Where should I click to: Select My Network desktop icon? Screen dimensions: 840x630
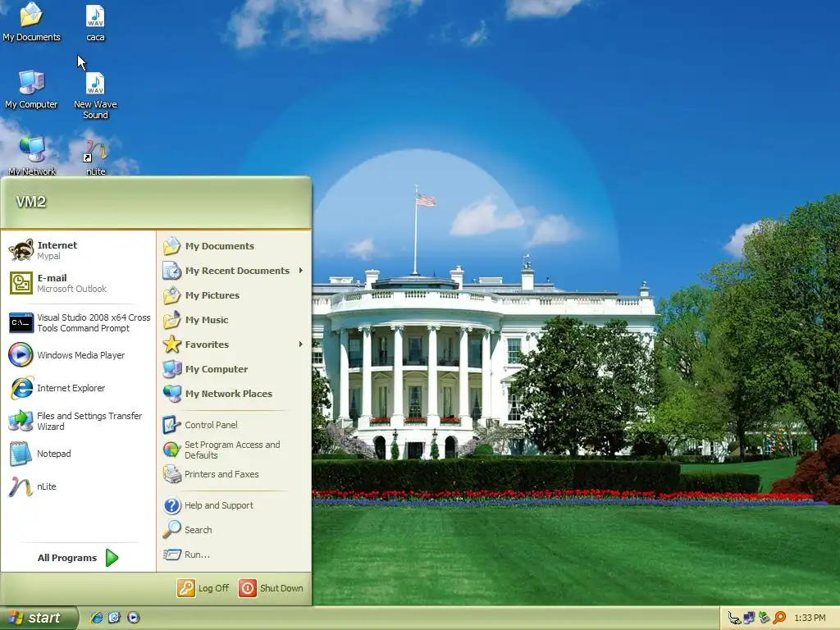tap(32, 156)
